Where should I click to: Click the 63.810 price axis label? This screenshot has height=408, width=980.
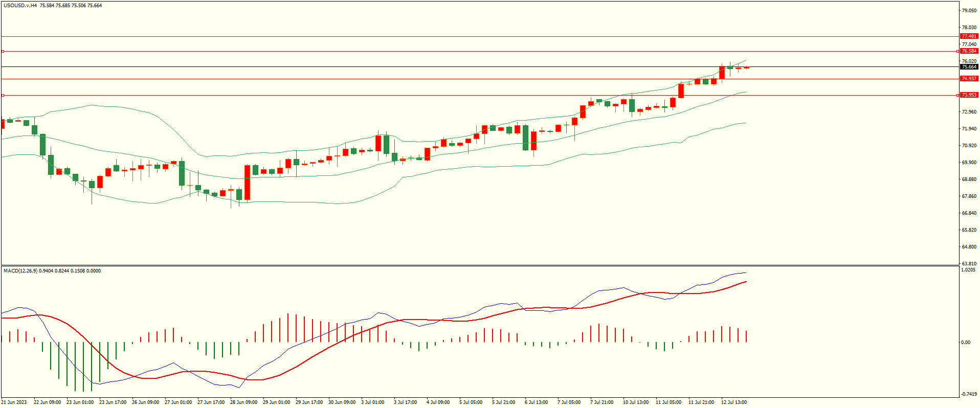coord(969,264)
